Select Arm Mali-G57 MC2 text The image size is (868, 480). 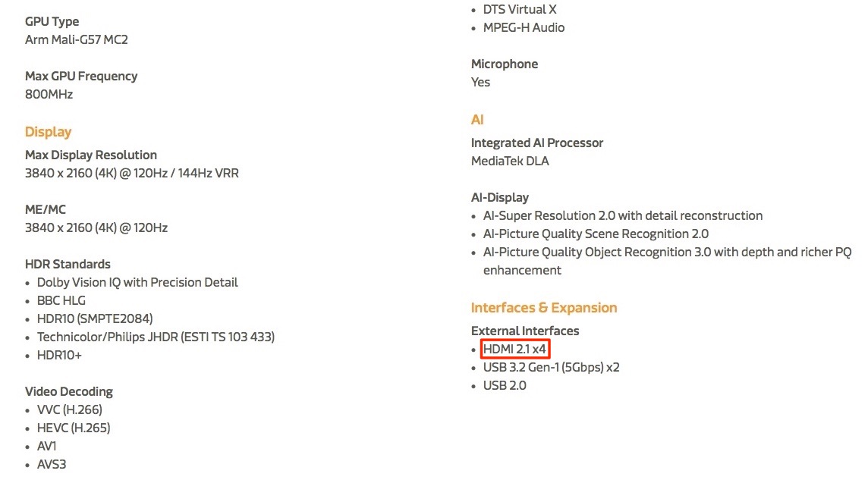(x=77, y=40)
